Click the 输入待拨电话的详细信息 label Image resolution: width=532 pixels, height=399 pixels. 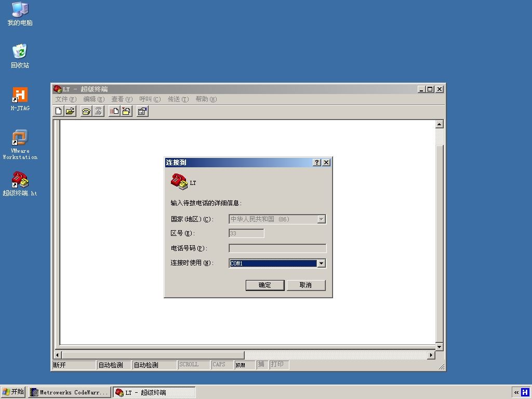click(x=206, y=203)
